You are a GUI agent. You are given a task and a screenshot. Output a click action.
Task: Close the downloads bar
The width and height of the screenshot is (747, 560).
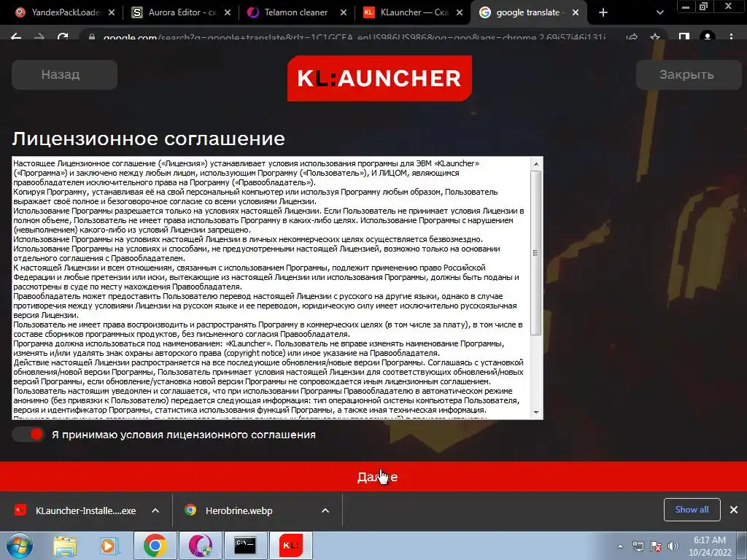pyautogui.click(x=734, y=510)
